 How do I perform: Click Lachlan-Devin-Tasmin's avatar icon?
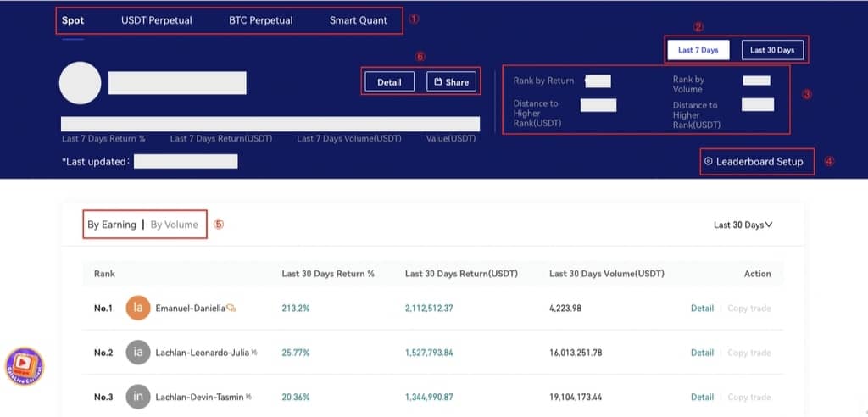(138, 397)
